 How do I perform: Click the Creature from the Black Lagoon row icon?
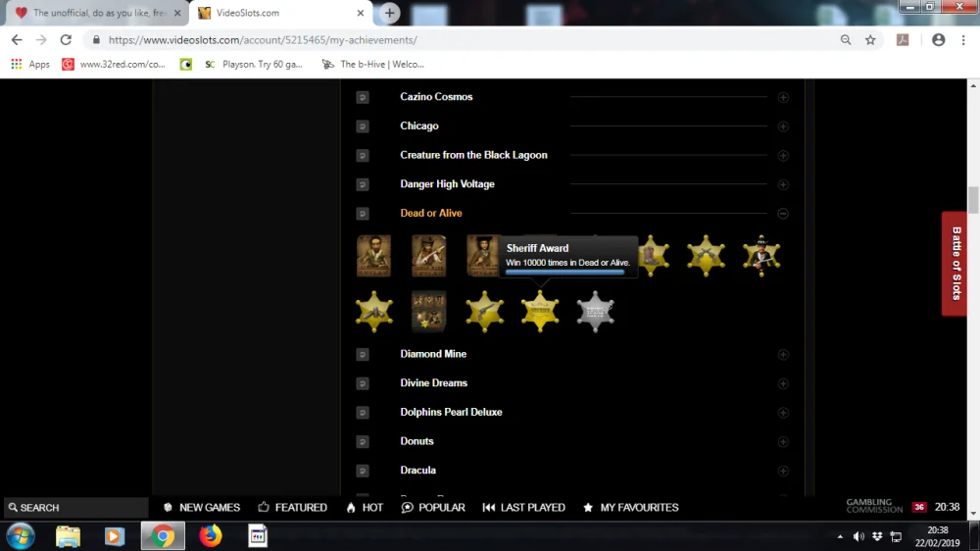(363, 155)
